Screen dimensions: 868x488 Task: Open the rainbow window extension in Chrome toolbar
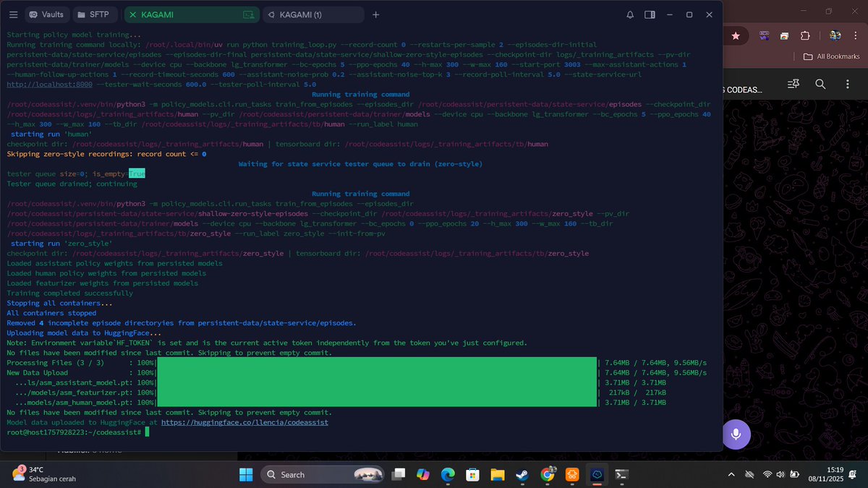click(784, 35)
